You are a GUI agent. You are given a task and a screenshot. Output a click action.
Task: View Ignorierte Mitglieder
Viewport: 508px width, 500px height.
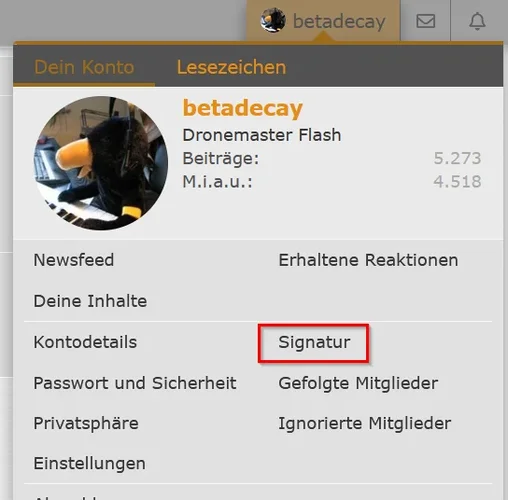click(x=365, y=423)
